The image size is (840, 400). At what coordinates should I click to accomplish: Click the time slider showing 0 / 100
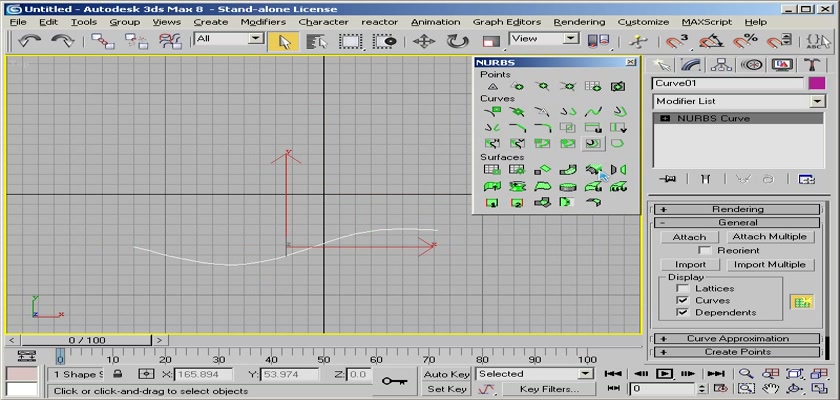87,340
